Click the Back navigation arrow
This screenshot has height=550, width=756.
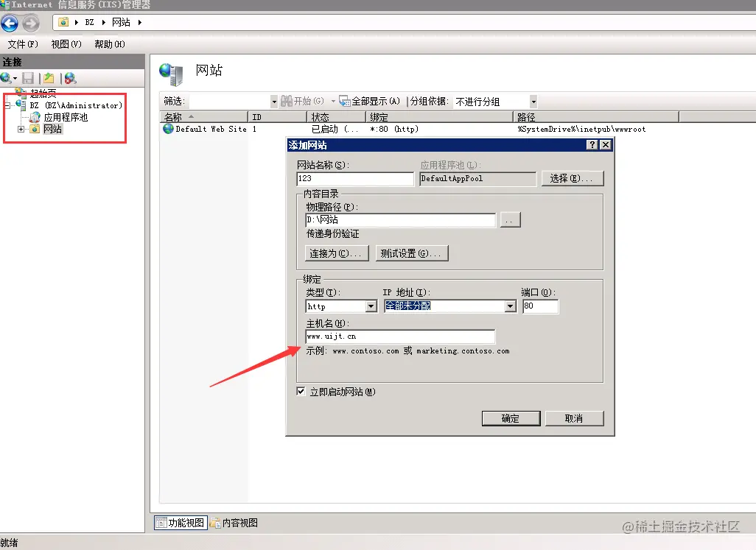point(10,23)
